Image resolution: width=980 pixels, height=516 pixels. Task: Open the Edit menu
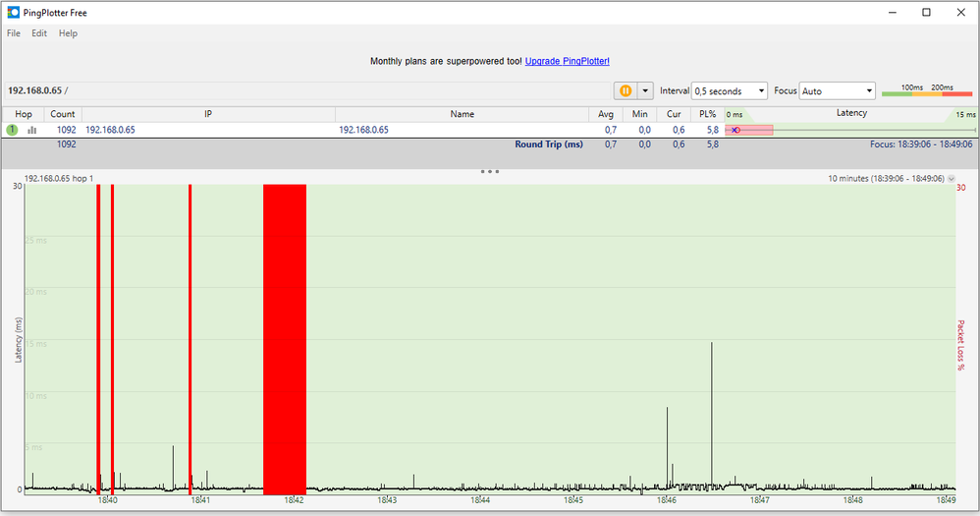(x=39, y=33)
